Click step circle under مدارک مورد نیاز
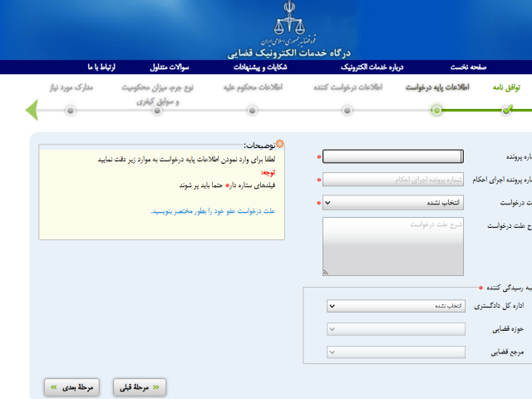The image size is (532, 399). click(x=71, y=111)
